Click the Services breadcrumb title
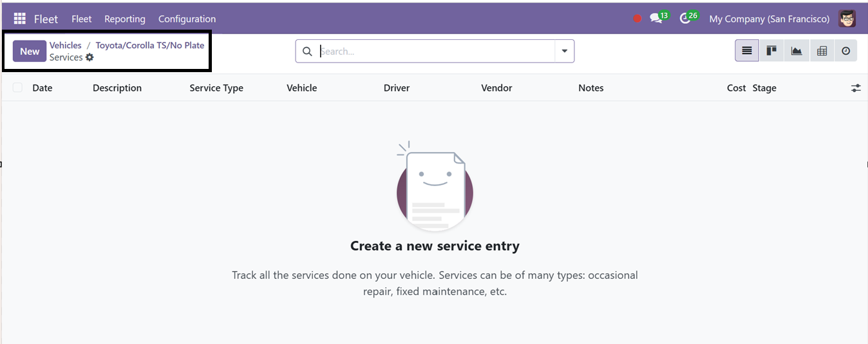This screenshot has width=868, height=344. 66,57
